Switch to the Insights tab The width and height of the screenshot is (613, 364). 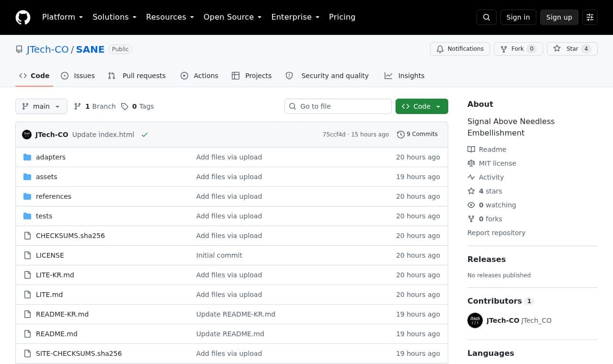point(405,76)
